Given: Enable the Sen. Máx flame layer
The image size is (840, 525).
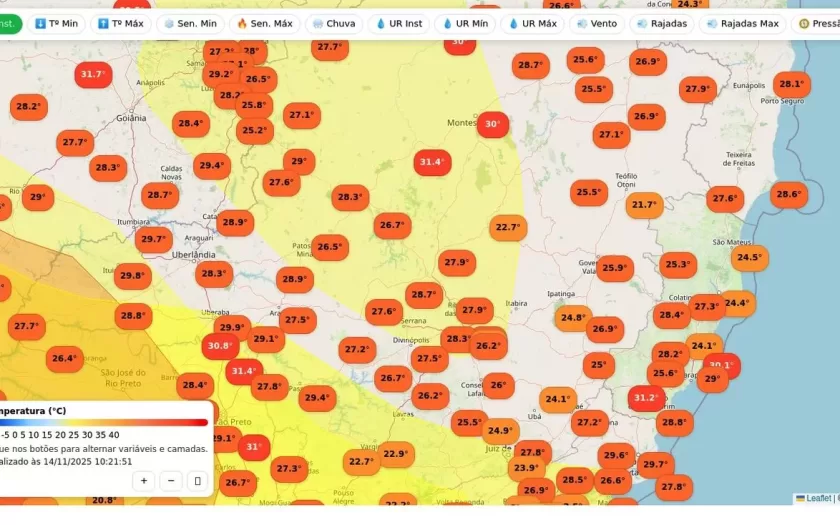Looking at the screenshot, I should pyautogui.click(x=263, y=23).
